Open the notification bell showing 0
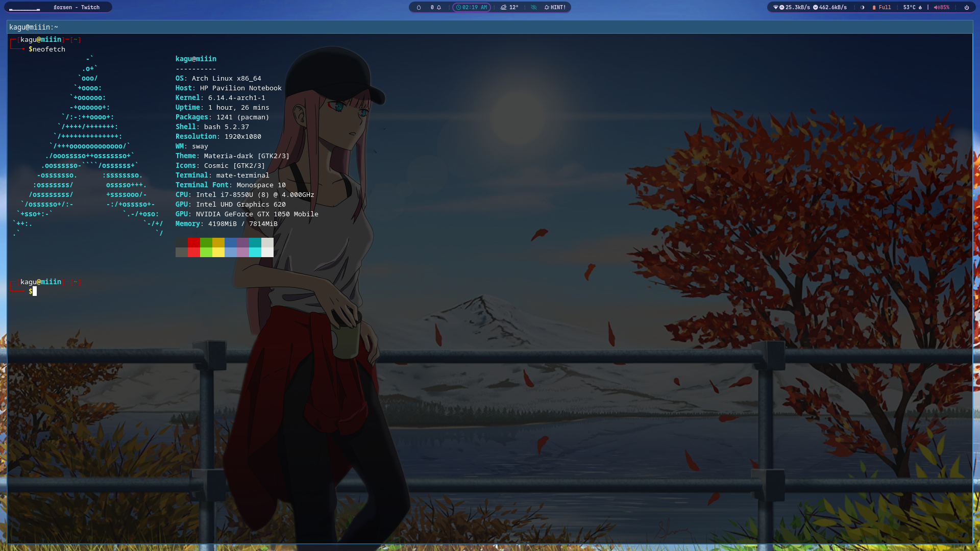Viewport: 980px width, 551px height. 435,8
